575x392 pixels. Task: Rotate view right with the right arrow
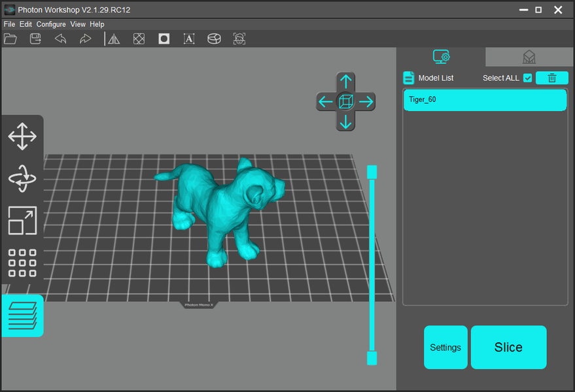point(366,101)
